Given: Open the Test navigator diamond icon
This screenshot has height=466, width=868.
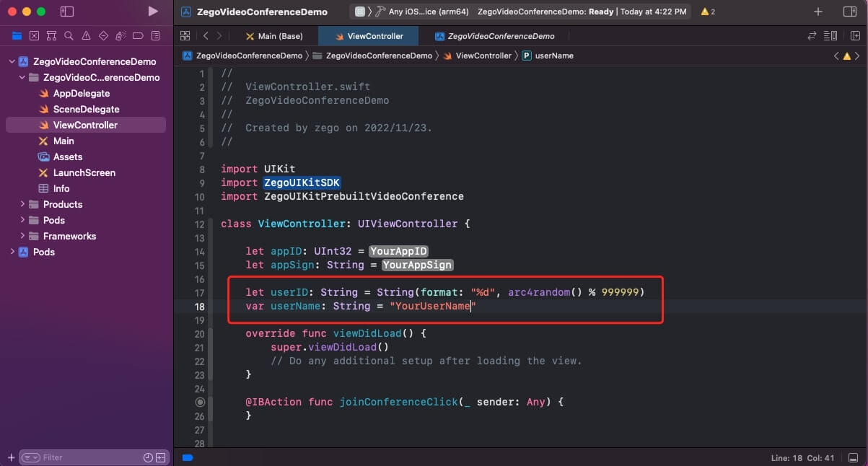Looking at the screenshot, I should coord(103,35).
